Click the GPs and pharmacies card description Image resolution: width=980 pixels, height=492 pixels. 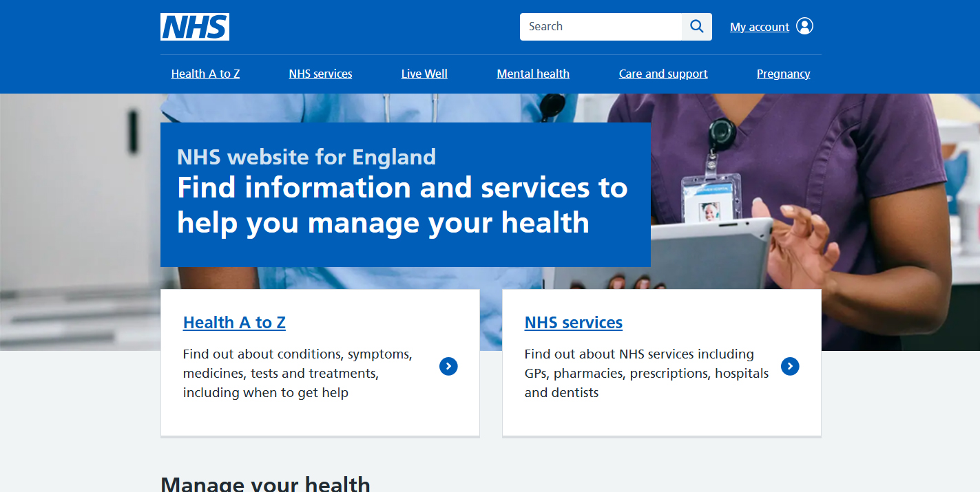[x=646, y=374]
